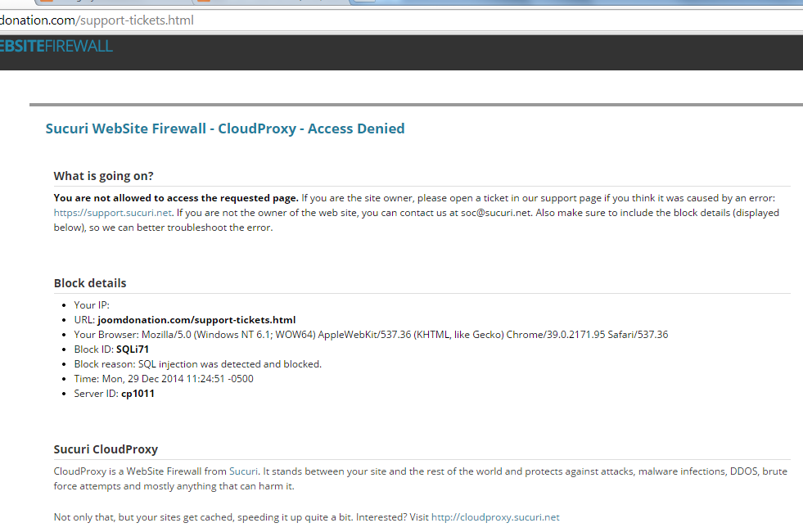Viewport: 803px width, 532px height.
Task: Click the Access Denied page title heading
Action: click(225, 128)
